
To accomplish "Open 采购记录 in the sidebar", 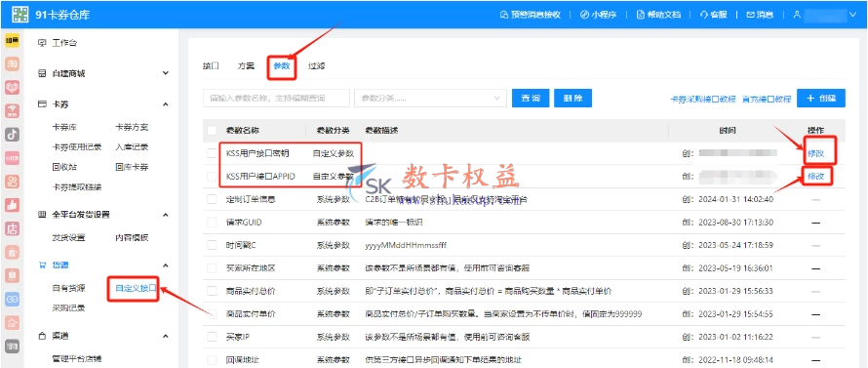I will (68, 308).
